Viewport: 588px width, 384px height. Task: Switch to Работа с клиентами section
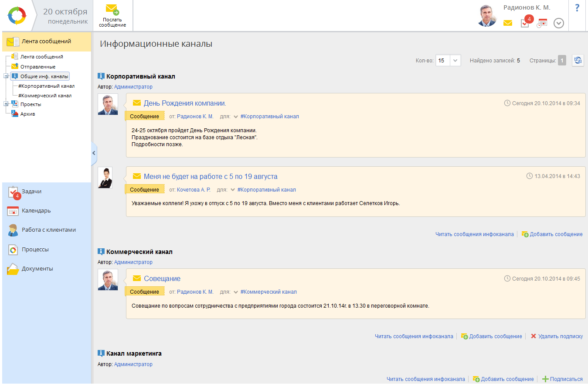coord(48,230)
